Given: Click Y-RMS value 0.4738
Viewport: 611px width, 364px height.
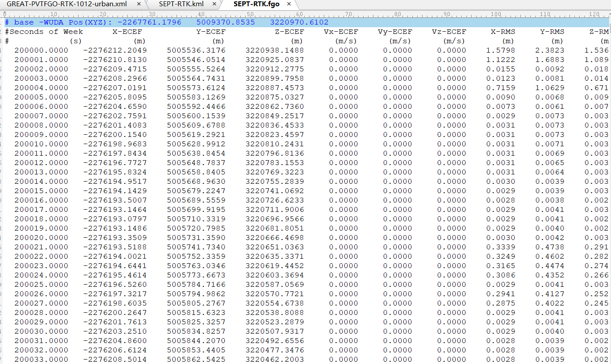Looking at the screenshot, I should click(x=550, y=247).
